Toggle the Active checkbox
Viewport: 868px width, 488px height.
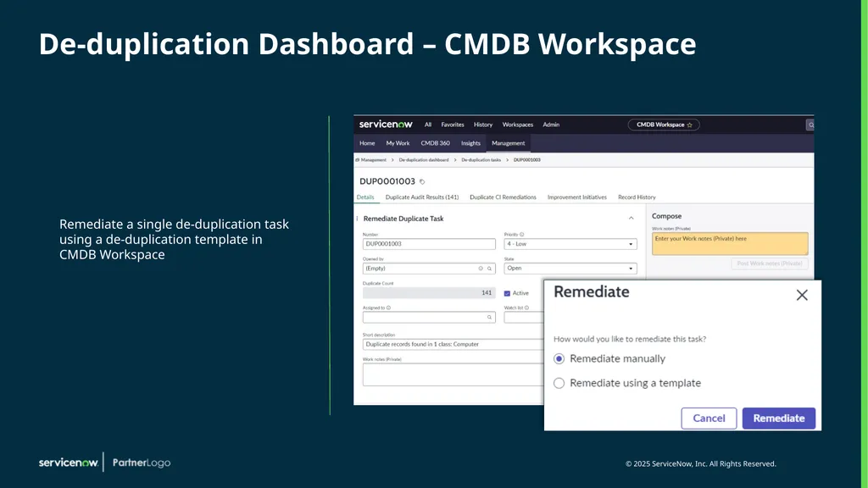click(x=507, y=293)
